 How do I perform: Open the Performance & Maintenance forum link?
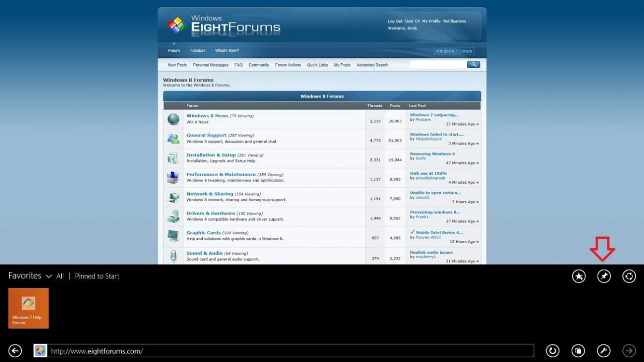pyautogui.click(x=221, y=174)
